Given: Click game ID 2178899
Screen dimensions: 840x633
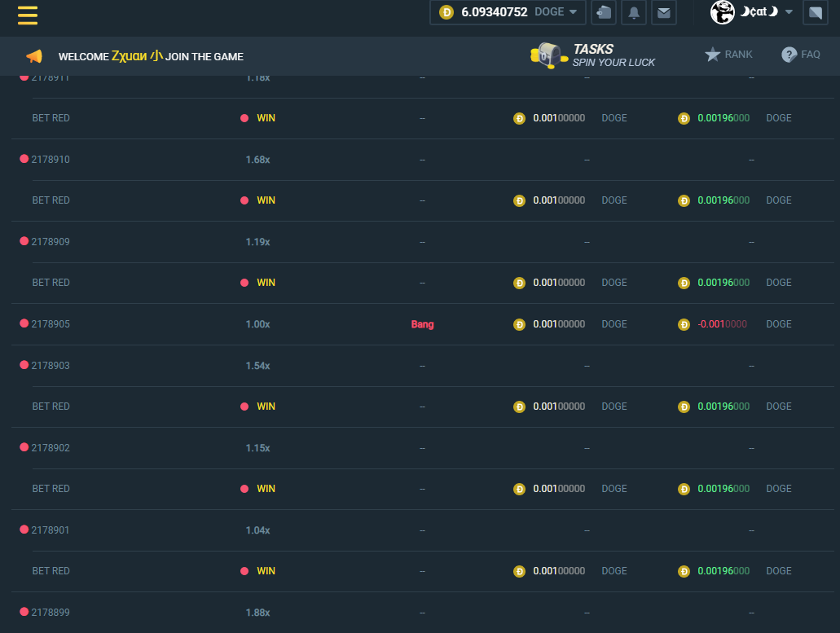Looking at the screenshot, I should (51, 613).
